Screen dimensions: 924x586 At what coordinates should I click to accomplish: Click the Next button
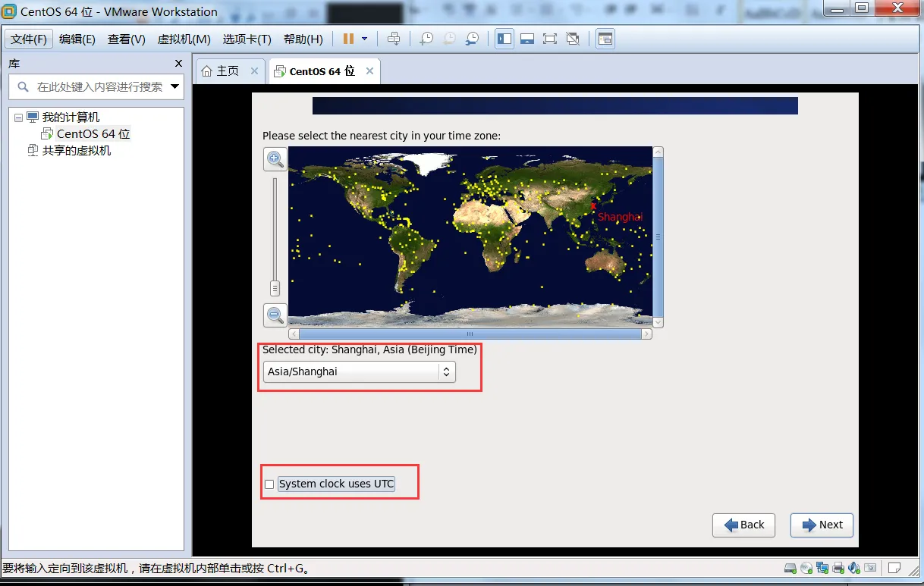point(822,525)
